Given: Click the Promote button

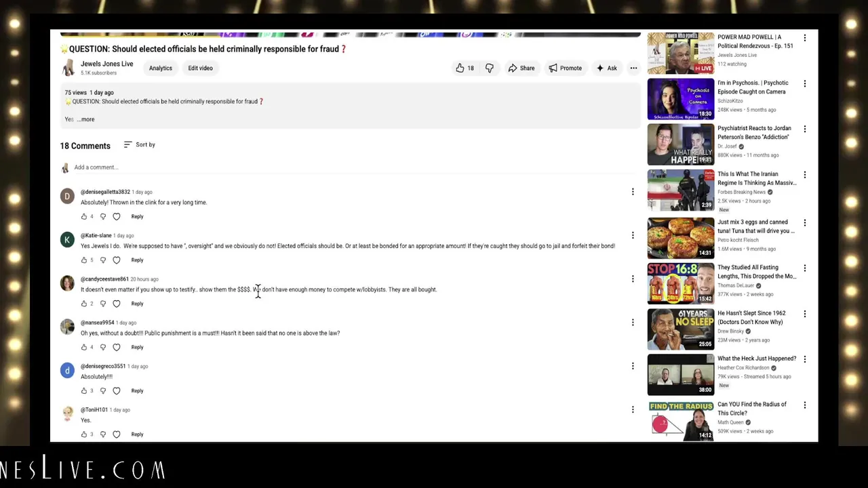Looking at the screenshot, I should pyautogui.click(x=566, y=68).
